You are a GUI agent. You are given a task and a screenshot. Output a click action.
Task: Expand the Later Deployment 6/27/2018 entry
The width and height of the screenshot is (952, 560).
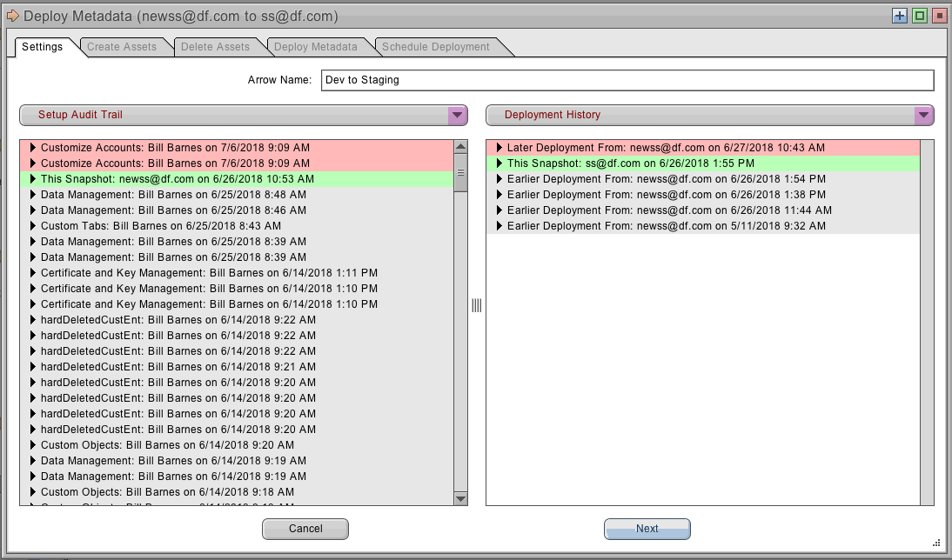coord(499,148)
